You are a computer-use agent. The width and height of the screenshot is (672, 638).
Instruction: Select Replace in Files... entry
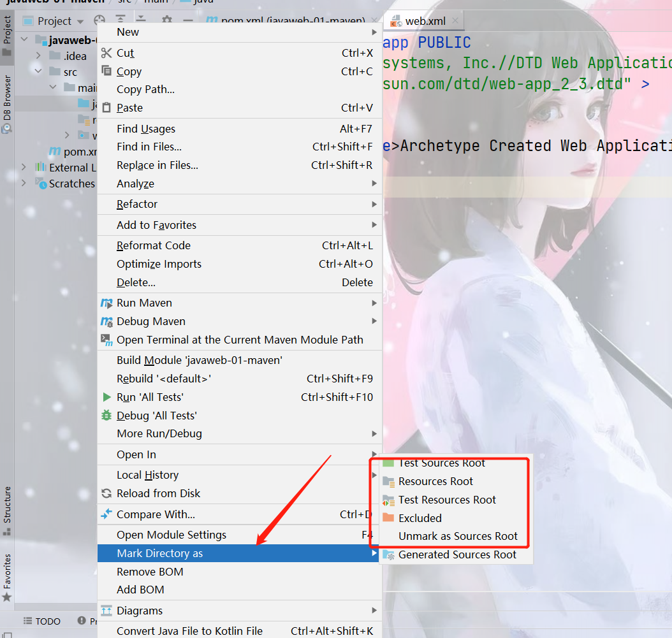tap(239, 165)
